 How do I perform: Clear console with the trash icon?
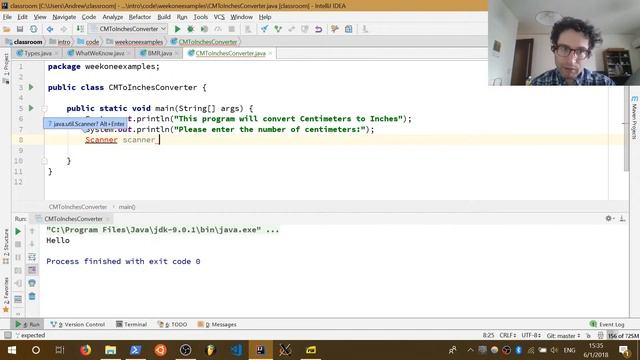tap(32, 296)
